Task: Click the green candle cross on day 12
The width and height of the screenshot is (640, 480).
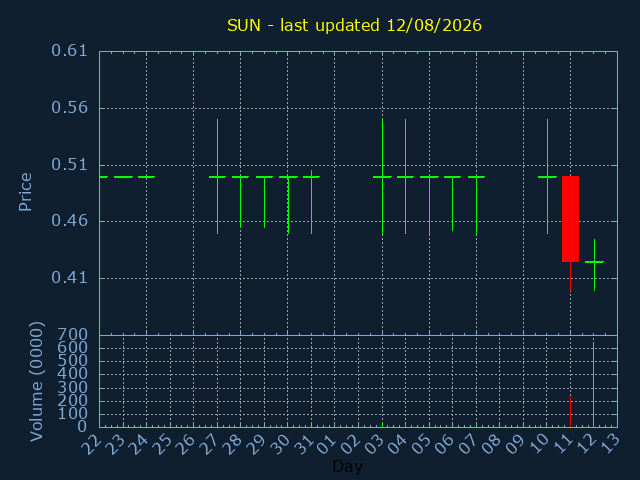Action: coord(594,265)
